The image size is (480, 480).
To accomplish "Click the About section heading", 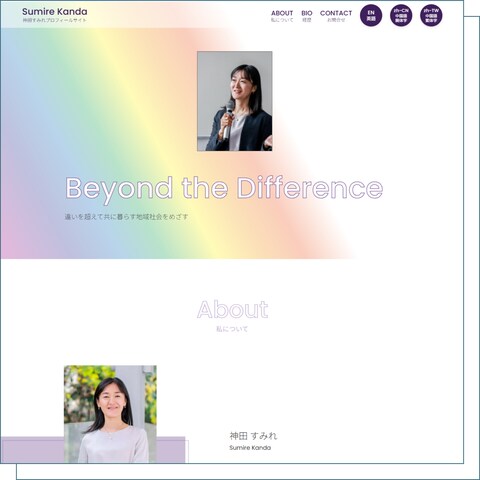I will (x=232, y=309).
